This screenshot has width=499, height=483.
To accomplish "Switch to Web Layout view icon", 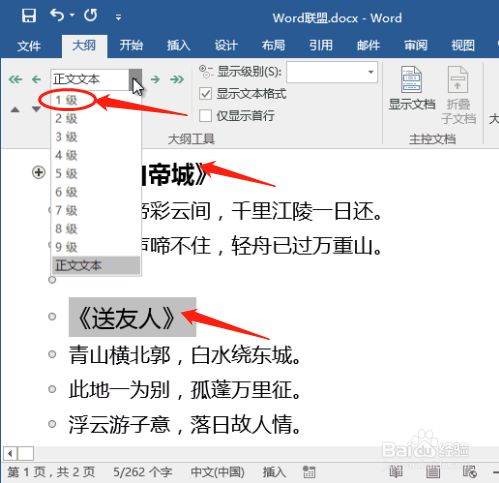I will [x=470, y=472].
